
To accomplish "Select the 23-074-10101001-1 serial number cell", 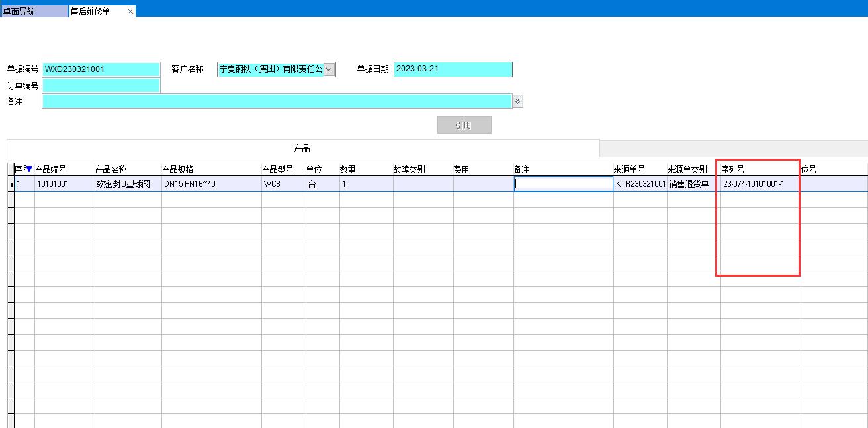I will [x=754, y=184].
